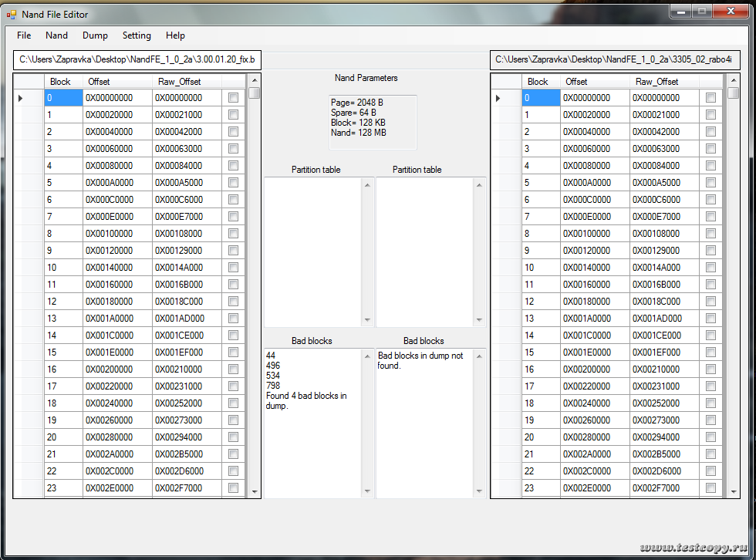This screenshot has width=756, height=560.
Task: Tick the checkbox for block 0 in left table
Action: [233, 98]
